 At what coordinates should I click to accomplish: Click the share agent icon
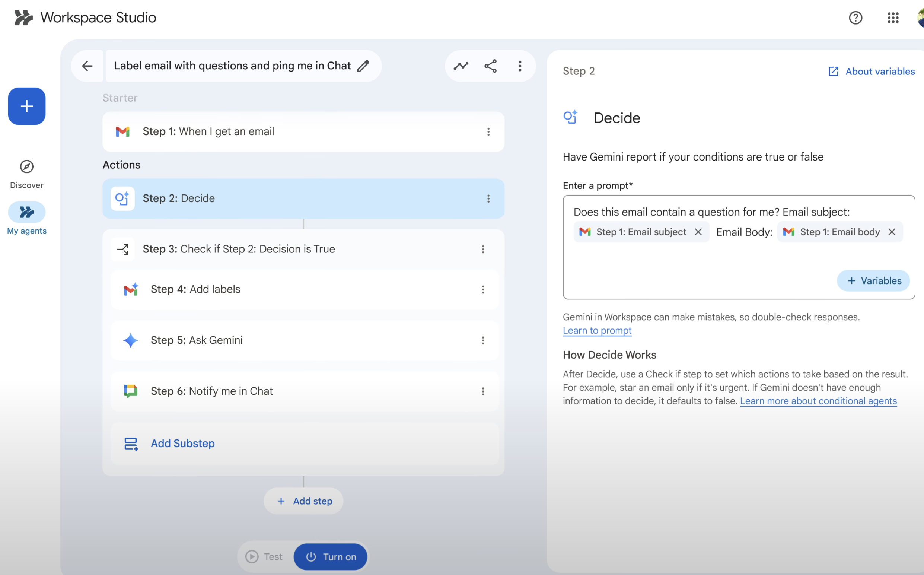pos(490,66)
